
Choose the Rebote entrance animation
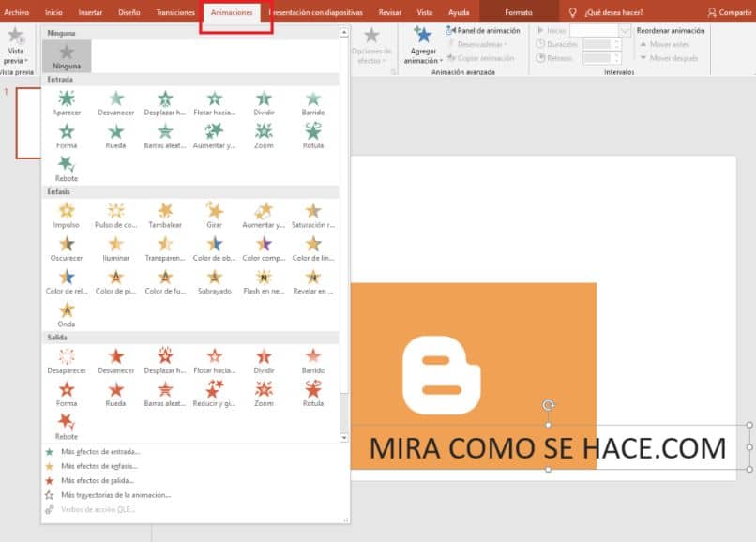point(67,165)
